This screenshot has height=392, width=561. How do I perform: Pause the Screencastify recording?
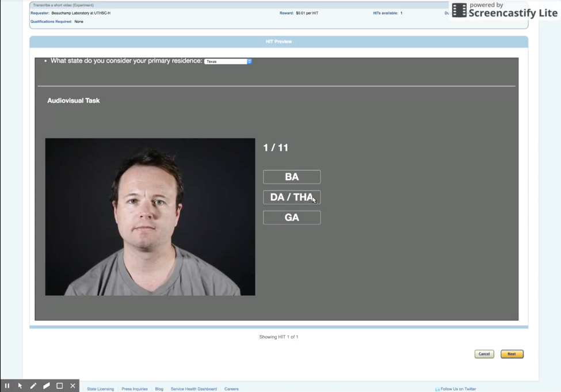[x=7, y=386]
